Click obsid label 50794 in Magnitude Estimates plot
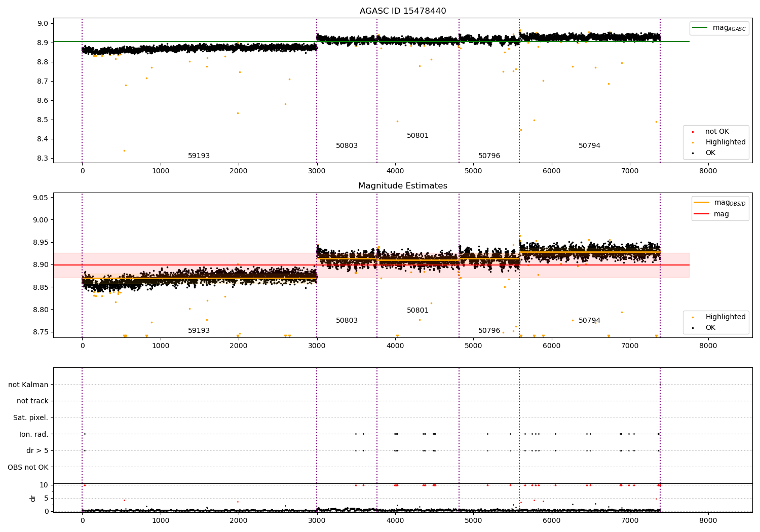The height and width of the screenshot is (532, 760). (589, 321)
